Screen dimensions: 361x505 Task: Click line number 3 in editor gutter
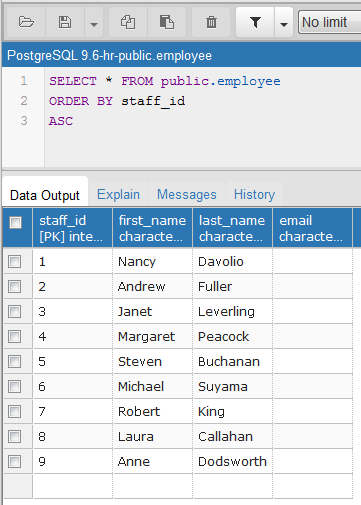pyautogui.click(x=24, y=121)
